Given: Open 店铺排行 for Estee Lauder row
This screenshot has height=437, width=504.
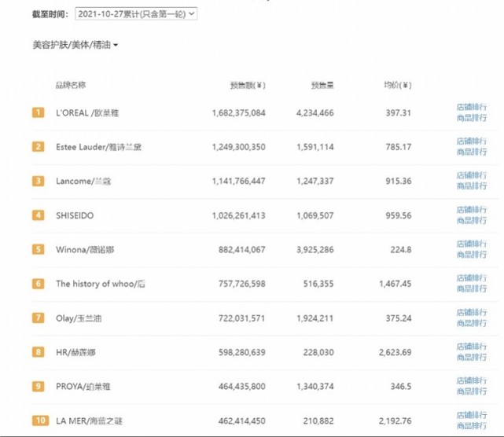Looking at the screenshot, I should pyautogui.click(x=472, y=141).
